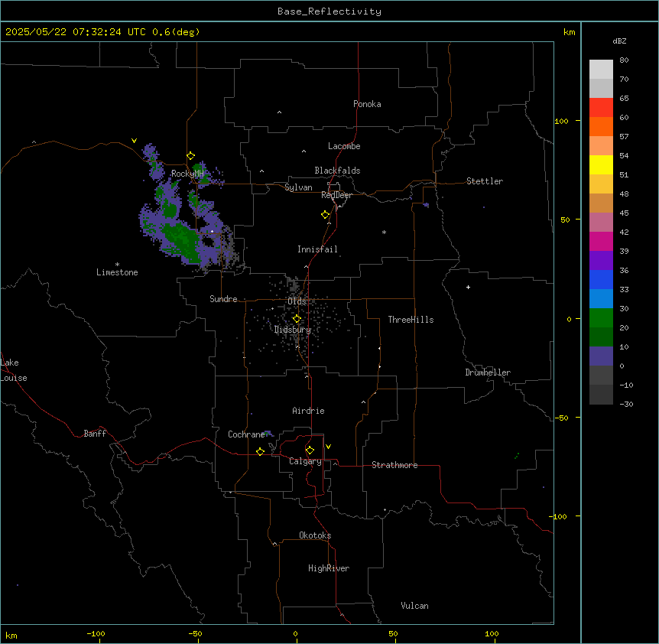The image size is (659, 644).
Task: Select the white asterisk above Limestone
Action: (x=117, y=265)
